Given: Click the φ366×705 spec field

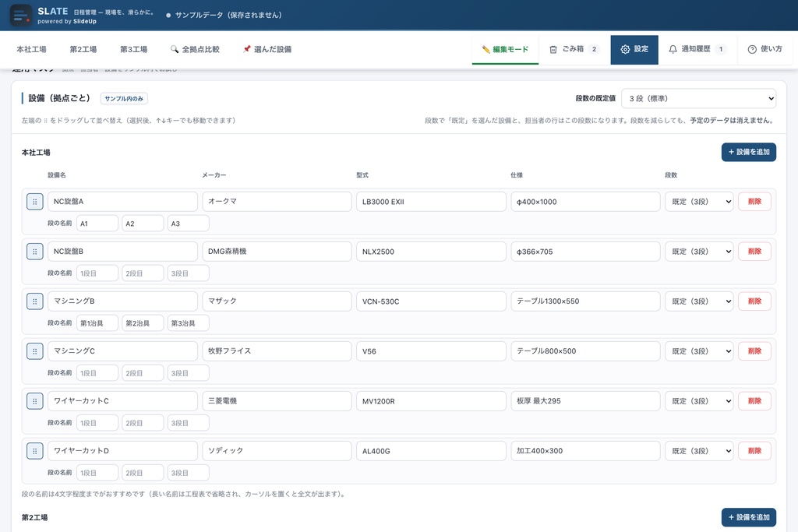Looking at the screenshot, I should [x=585, y=252].
